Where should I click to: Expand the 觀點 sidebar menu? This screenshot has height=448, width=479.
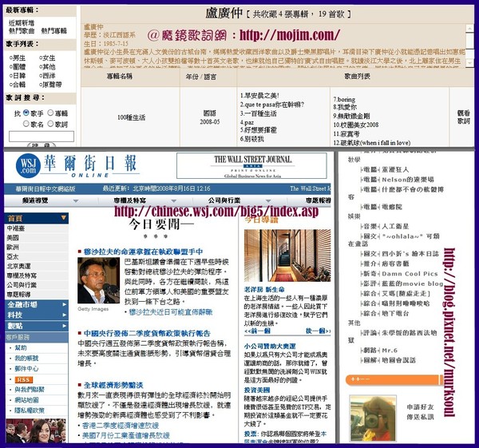(x=37, y=326)
